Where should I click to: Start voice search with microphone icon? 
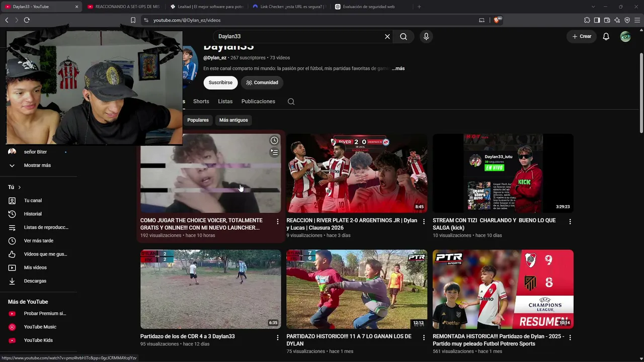pos(426,36)
